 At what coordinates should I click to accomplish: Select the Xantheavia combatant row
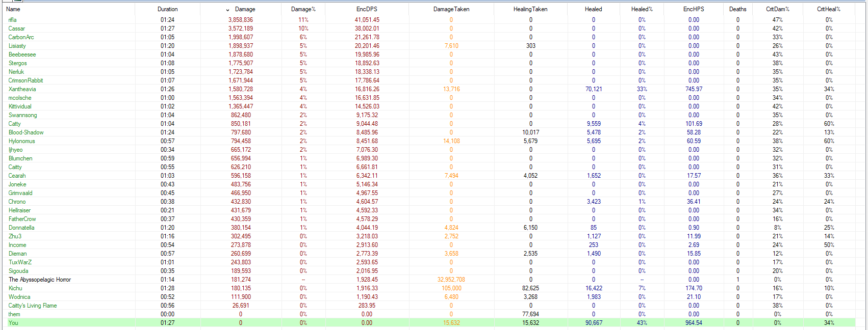22,89
